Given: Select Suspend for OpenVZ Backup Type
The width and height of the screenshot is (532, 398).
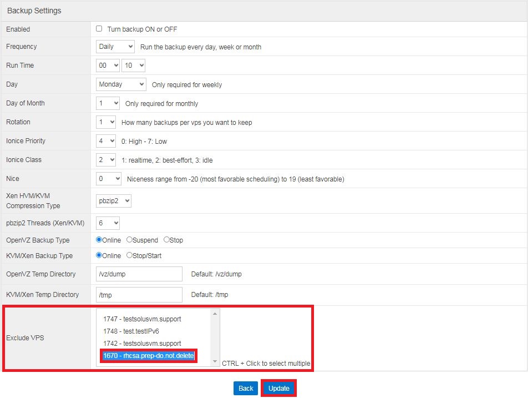Looking at the screenshot, I should pyautogui.click(x=129, y=240).
